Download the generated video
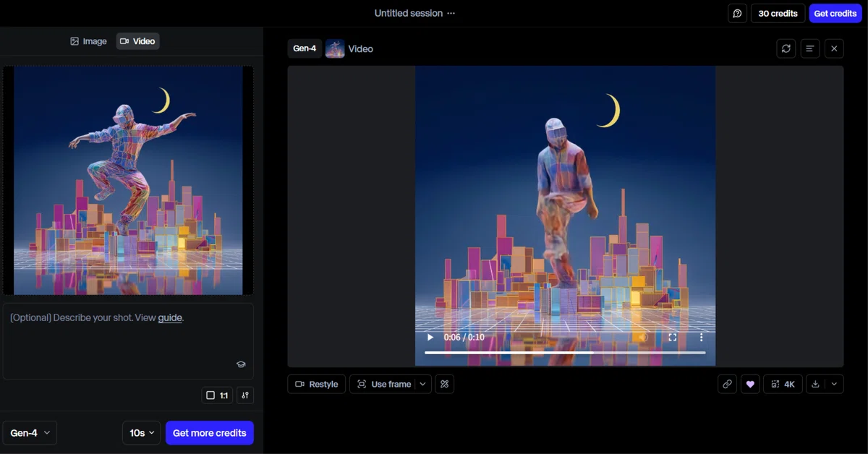The width and height of the screenshot is (868, 454). [815, 384]
